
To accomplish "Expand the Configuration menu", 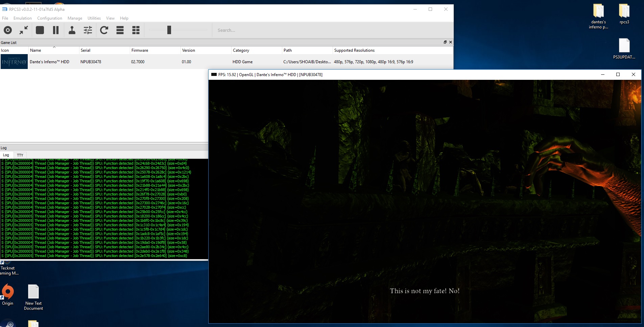I will pyautogui.click(x=50, y=18).
